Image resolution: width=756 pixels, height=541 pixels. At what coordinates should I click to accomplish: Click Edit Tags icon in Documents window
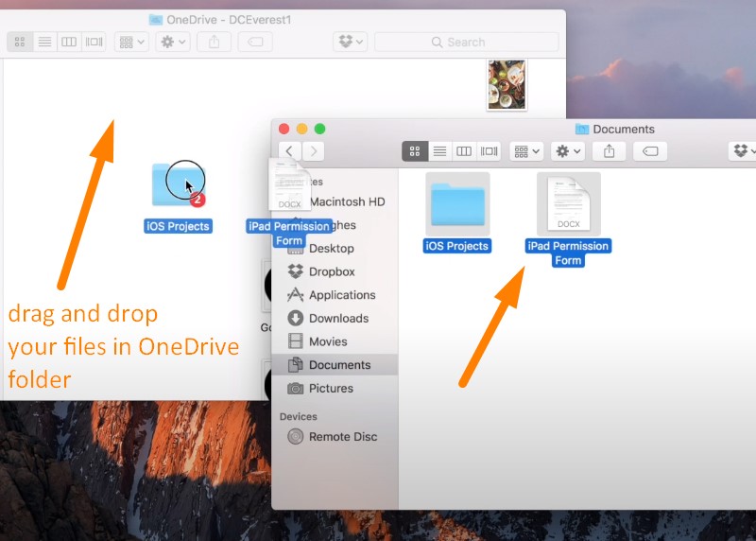tap(649, 151)
